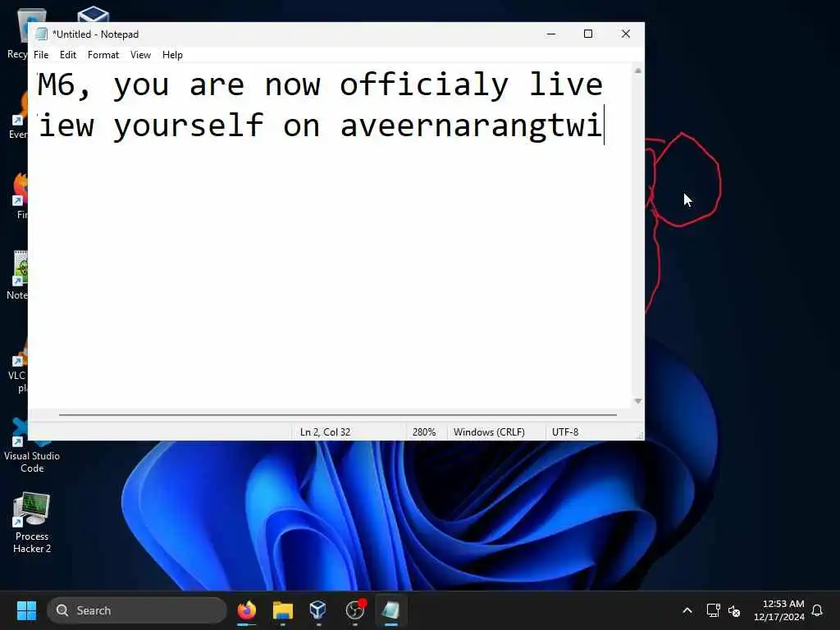
Task: Open the View menu in Notepad
Action: click(140, 55)
